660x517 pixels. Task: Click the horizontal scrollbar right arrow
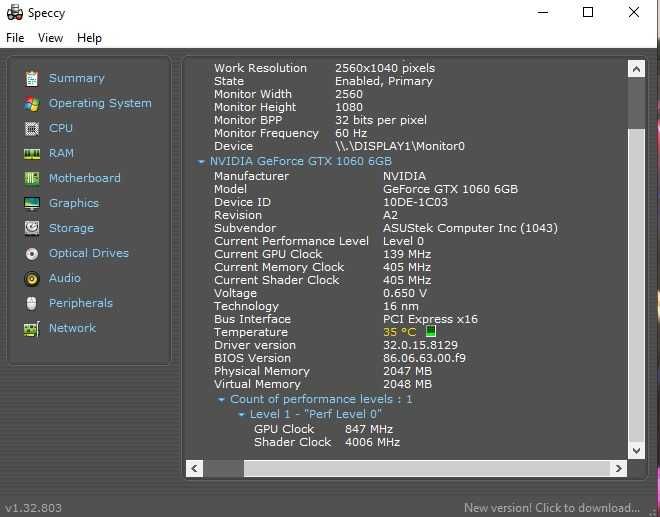pos(618,468)
